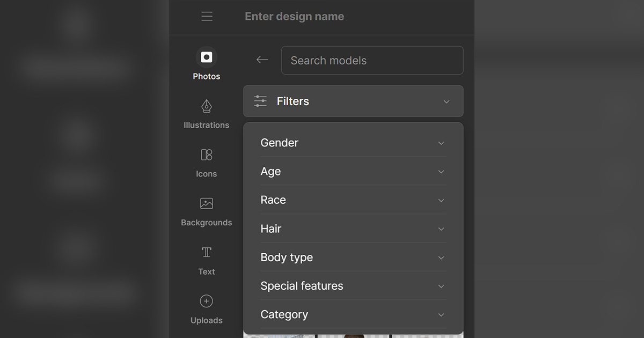Click the Special features filter label

coord(302,286)
